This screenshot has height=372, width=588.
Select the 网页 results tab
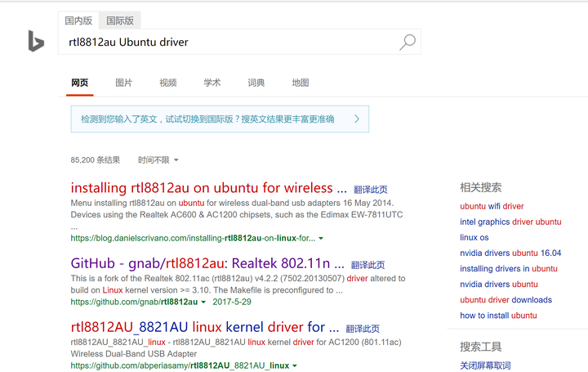point(79,83)
